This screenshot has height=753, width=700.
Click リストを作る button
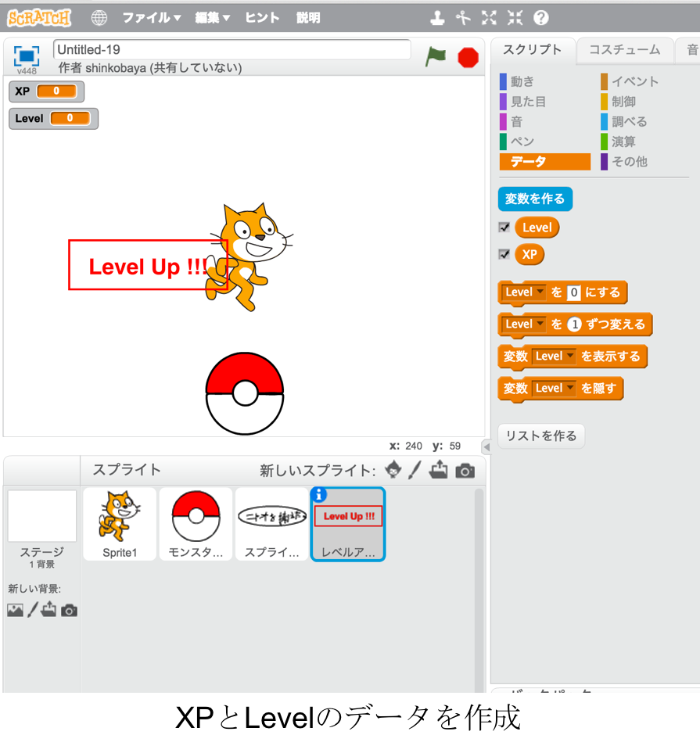[541, 436]
